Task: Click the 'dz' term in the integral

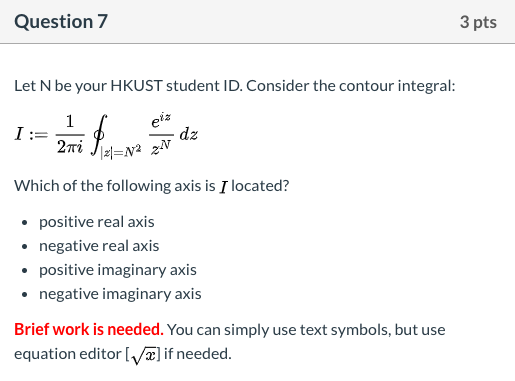Action: (188, 135)
